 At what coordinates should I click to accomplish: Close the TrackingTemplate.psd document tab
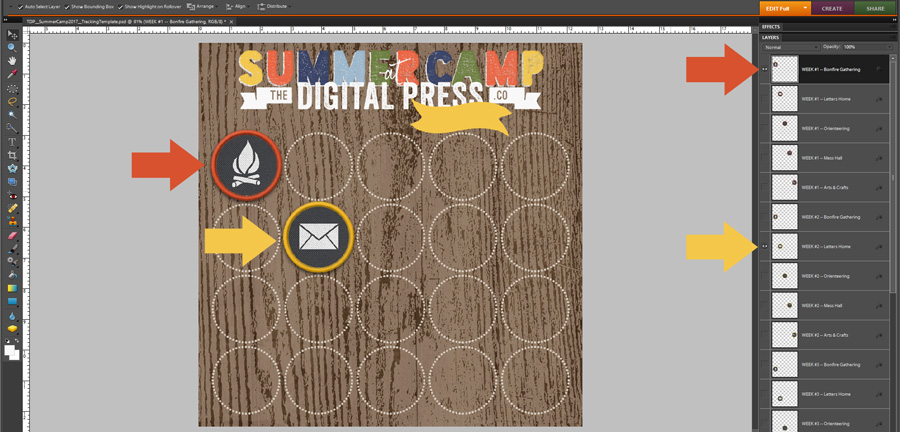tap(231, 21)
